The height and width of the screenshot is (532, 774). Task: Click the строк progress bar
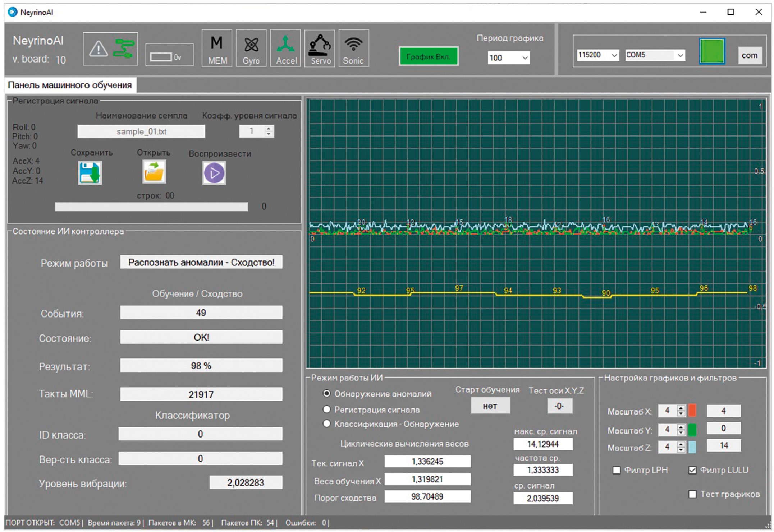[x=151, y=207]
